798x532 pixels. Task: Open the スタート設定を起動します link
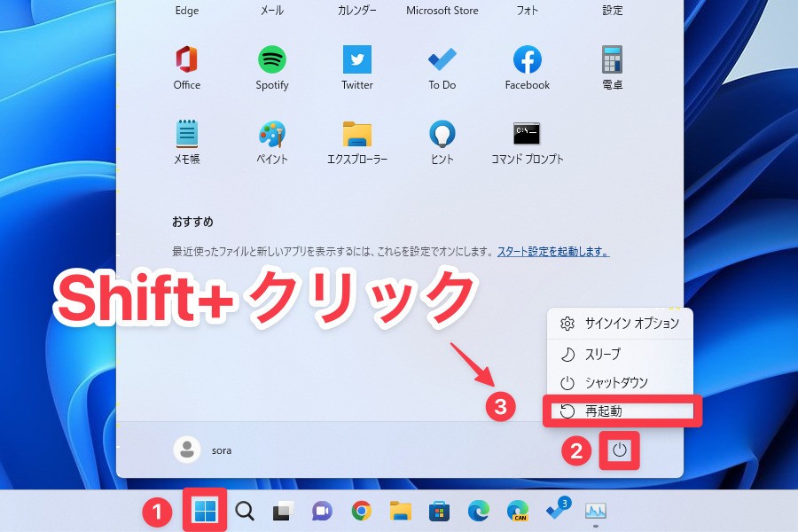point(553,252)
